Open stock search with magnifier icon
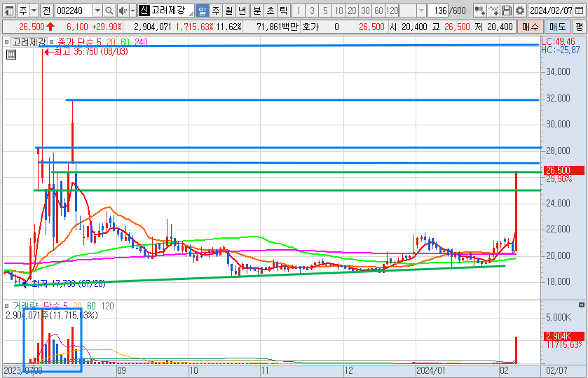Image resolution: width=588 pixels, height=378 pixels. click(x=109, y=10)
